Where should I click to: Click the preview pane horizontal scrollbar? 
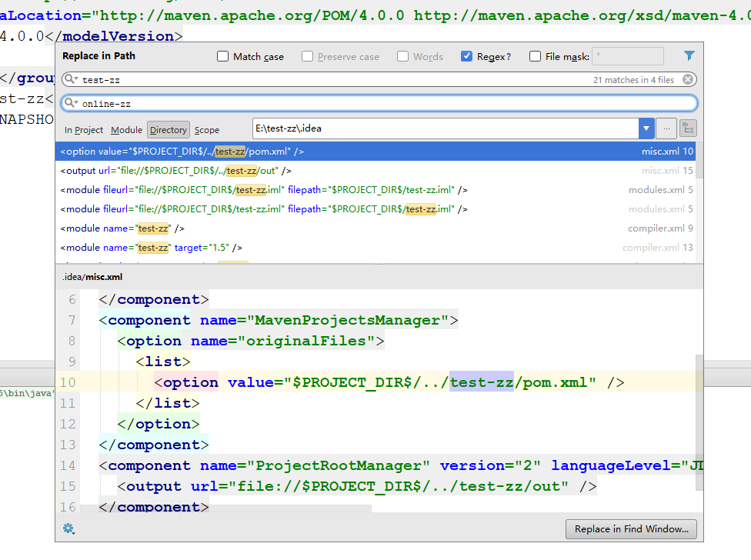coord(226,508)
